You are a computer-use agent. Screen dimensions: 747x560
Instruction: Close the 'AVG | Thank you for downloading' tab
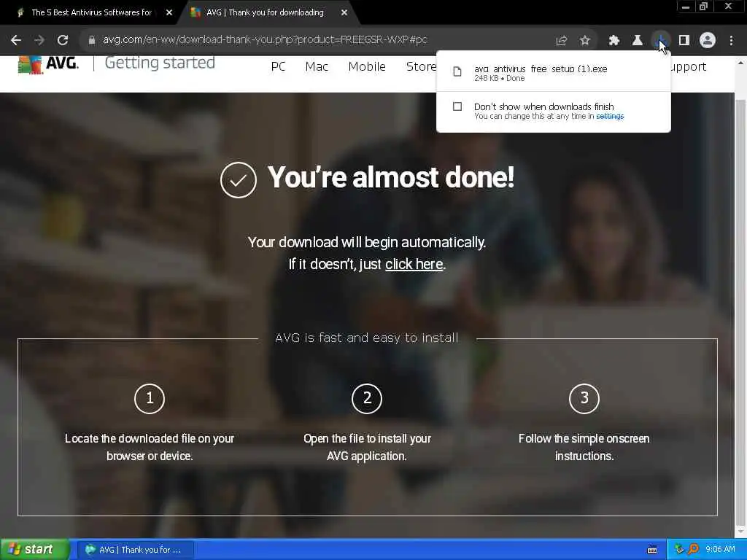344,13
